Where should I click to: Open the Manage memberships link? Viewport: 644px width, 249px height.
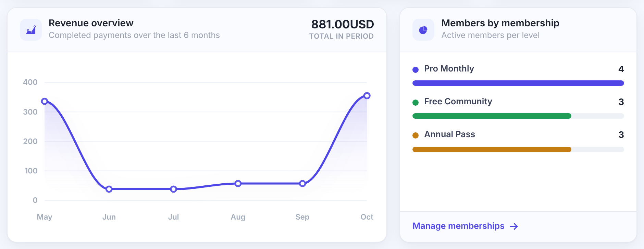[465, 226]
